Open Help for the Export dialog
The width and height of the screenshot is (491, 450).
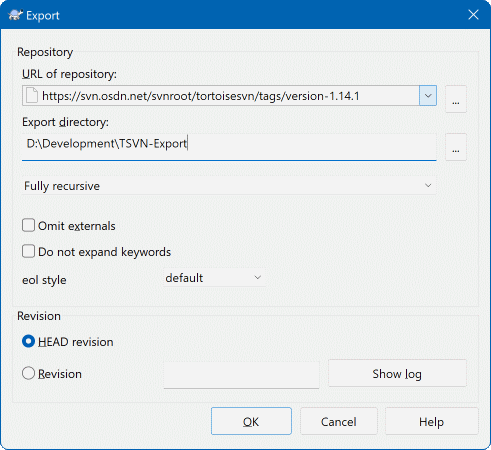[x=431, y=421]
